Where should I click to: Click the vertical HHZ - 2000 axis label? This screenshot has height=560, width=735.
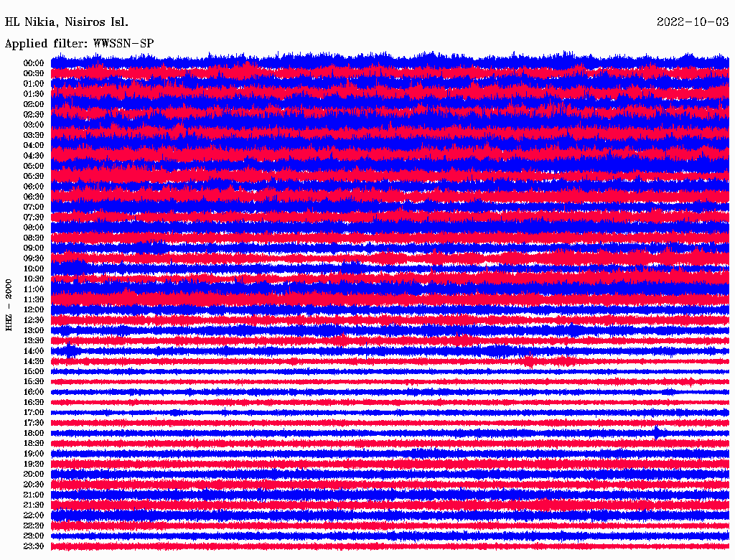tap(9, 305)
